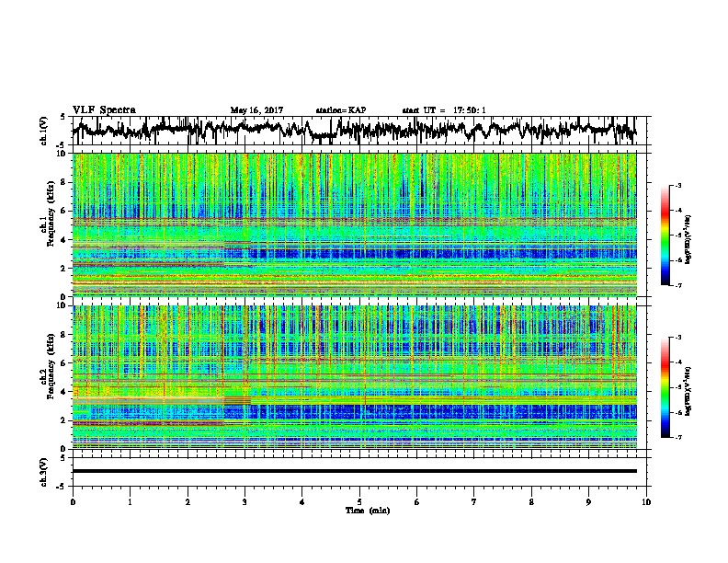Click the 'ch.1(V)' waveform axis label
Viewport: 728px width, 563px height.
coord(43,131)
